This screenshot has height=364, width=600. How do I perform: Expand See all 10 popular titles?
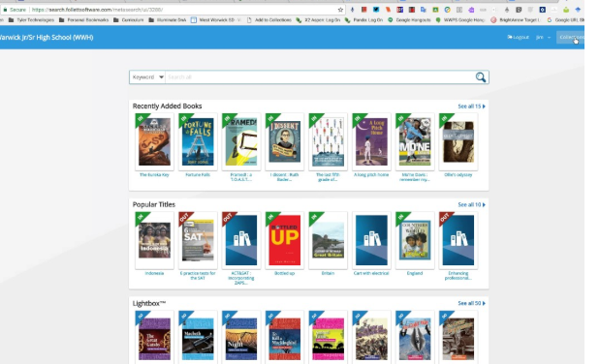pos(471,205)
